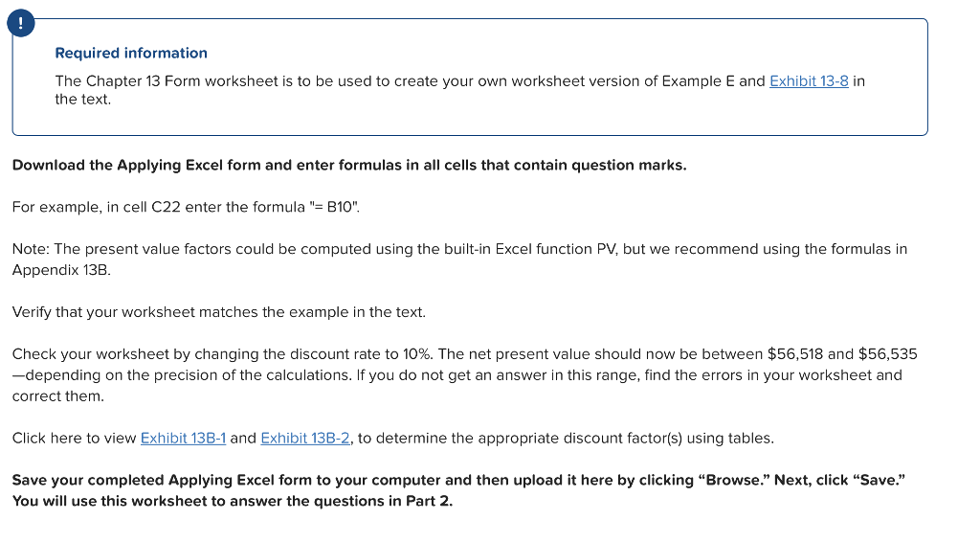Screen dimensions: 980x542
Task: Click the 'Chapter 13 Form worksheet' sentence
Action: click(x=459, y=90)
